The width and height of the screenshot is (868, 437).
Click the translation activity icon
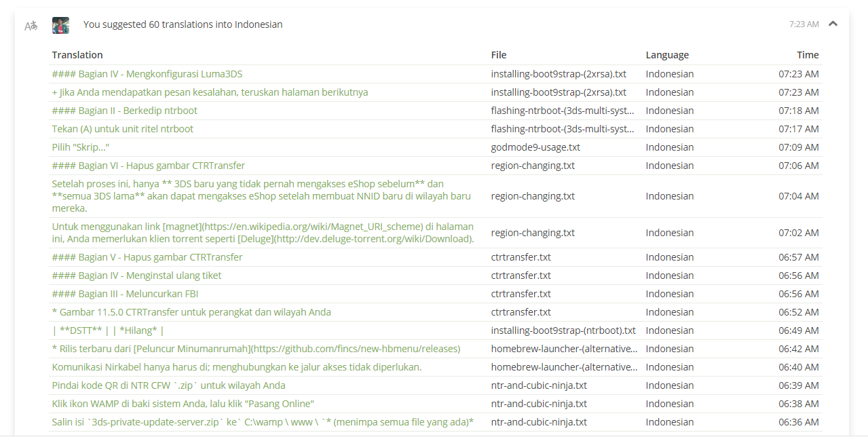(x=31, y=26)
